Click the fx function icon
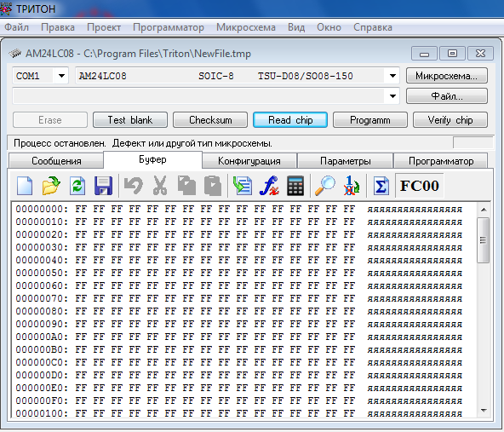Screen dimensions: 504x432 pyautogui.click(x=269, y=186)
